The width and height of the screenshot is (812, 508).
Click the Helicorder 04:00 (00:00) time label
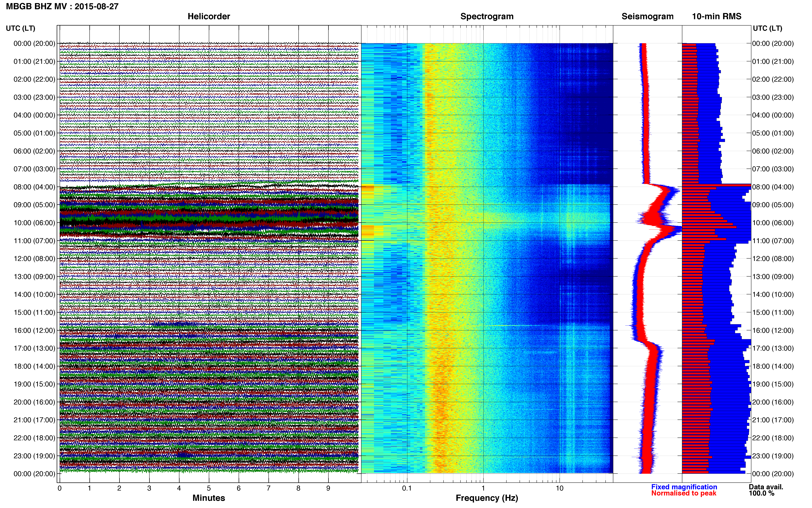point(34,115)
